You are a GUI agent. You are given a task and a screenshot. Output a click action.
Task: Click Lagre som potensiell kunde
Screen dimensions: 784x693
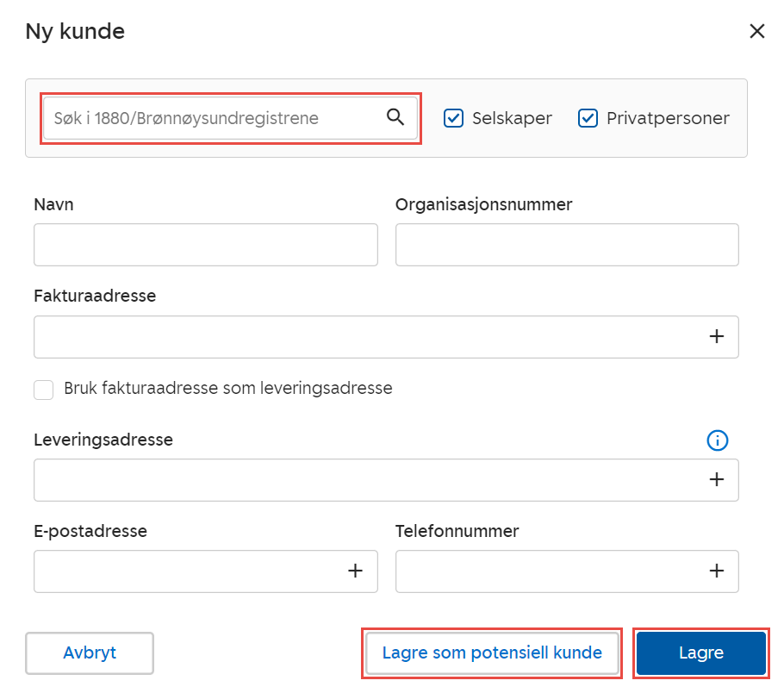click(491, 652)
